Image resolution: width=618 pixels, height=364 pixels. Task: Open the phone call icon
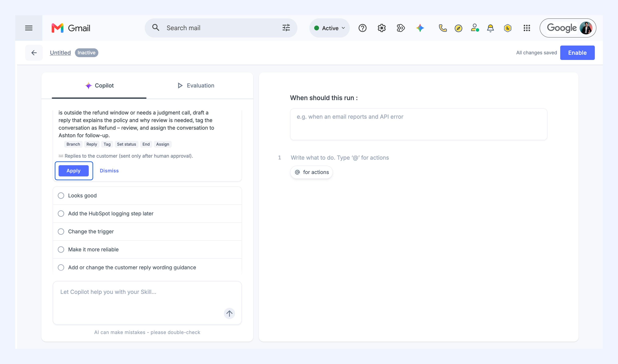[x=443, y=28]
